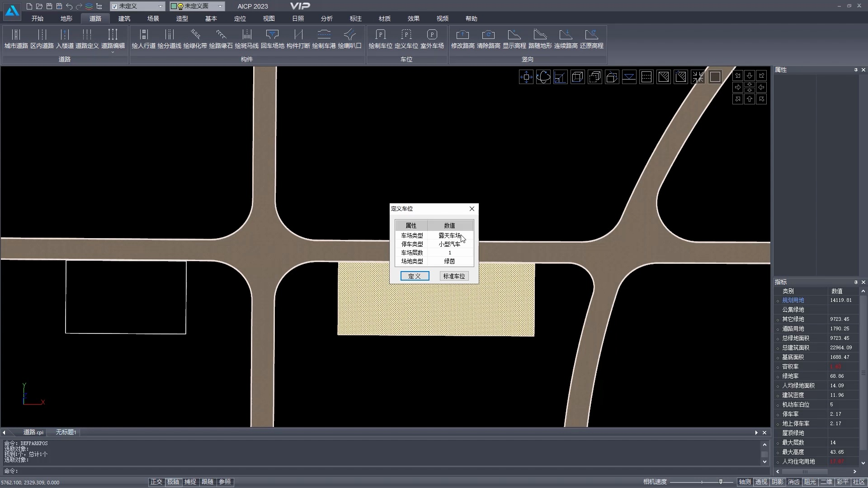868x488 pixels.
Task: Toggle the 未定义 layer checkbox
Action: (115, 6)
